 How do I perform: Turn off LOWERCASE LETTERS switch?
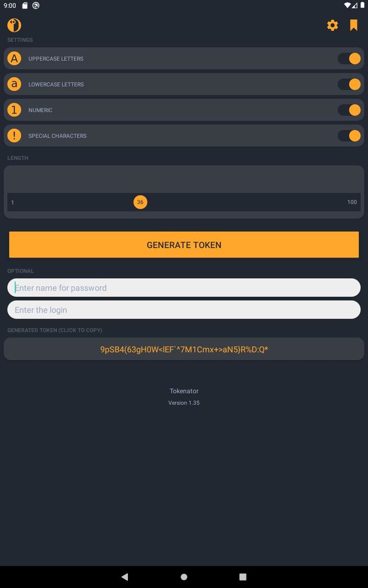pos(349,84)
